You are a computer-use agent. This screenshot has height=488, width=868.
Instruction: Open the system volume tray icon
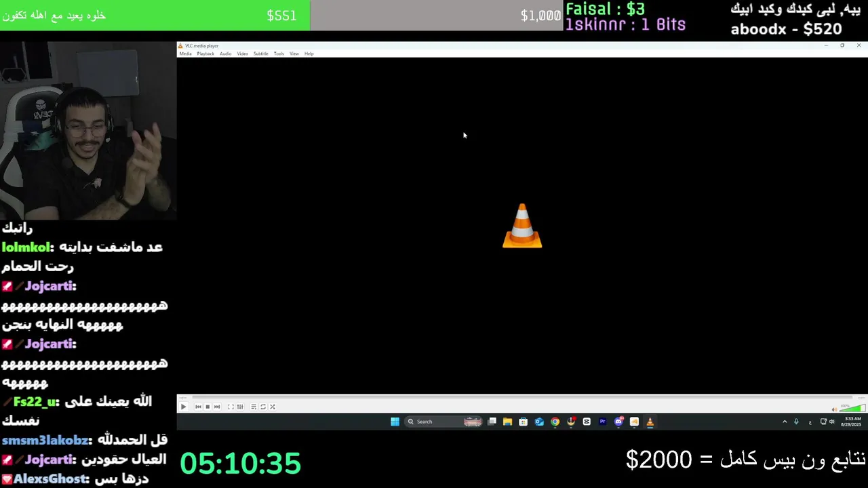point(832,422)
